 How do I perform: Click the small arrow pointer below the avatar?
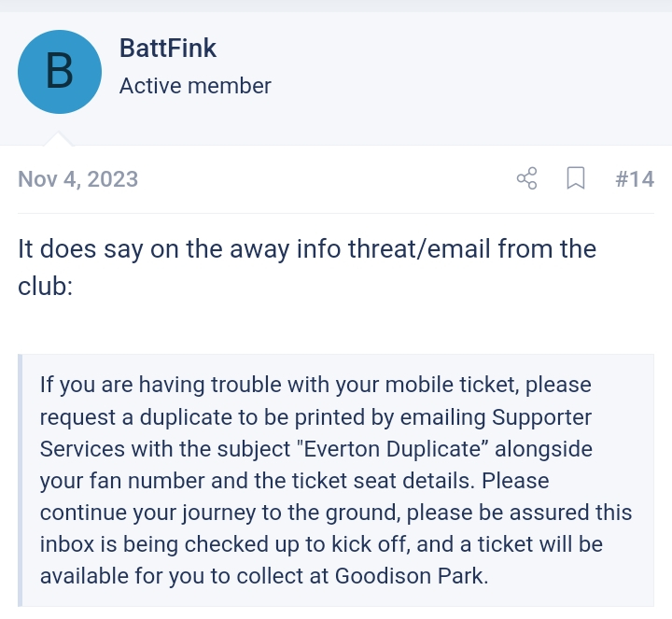click(58, 139)
